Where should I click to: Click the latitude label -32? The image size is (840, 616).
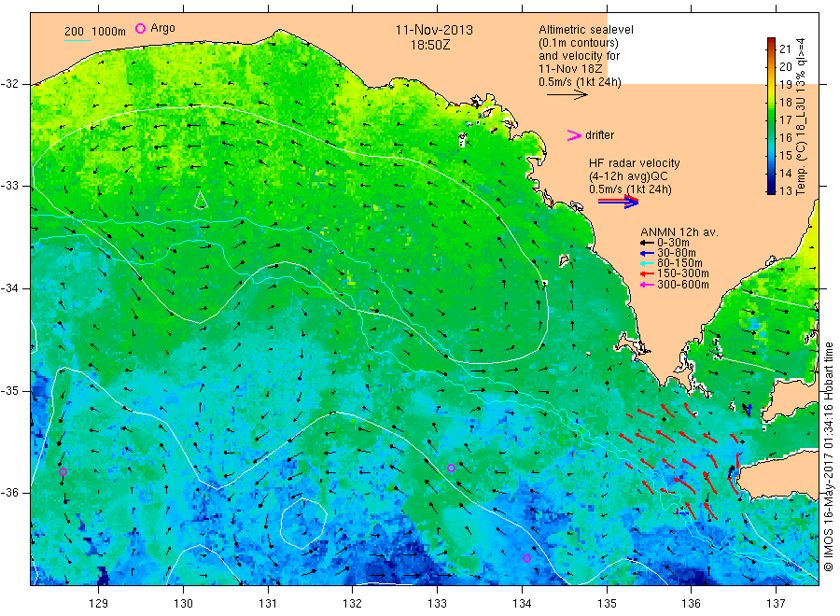point(9,84)
